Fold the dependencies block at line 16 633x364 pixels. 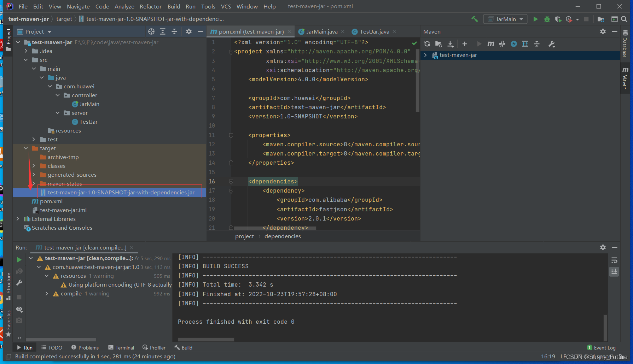tap(231, 181)
